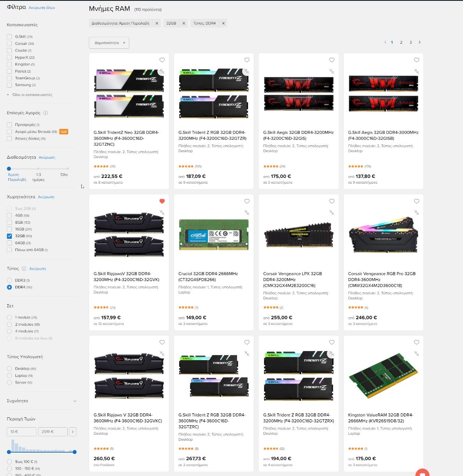Remove the Άμεση Παραλαβή filter chip

pyautogui.click(x=157, y=23)
